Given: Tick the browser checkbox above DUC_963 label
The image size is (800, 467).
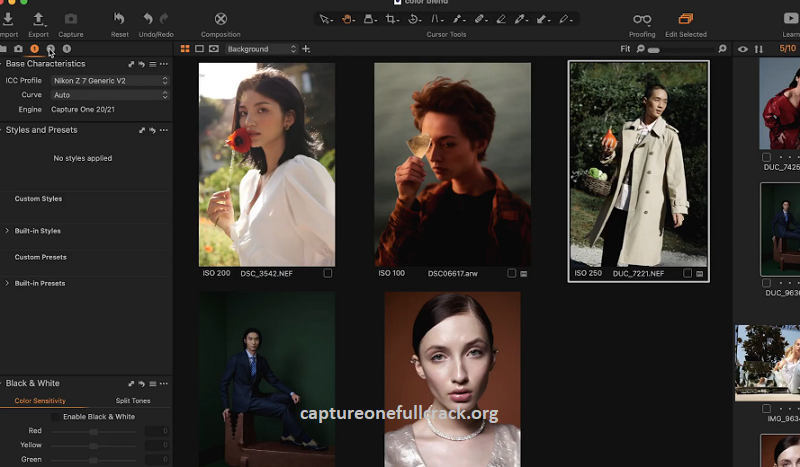Looking at the screenshot, I should point(766,283).
